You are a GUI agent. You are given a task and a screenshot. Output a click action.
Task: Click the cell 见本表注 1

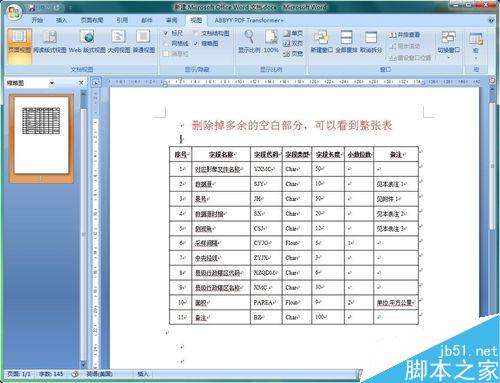point(396,184)
